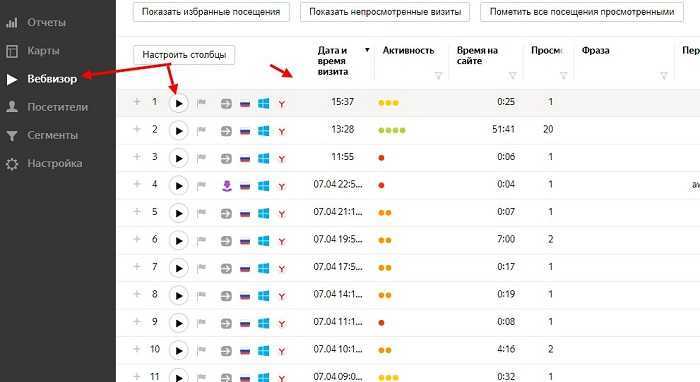Screen dimensions: 700x382
Task: Click four green activity dots in row 2
Action: coord(392,130)
